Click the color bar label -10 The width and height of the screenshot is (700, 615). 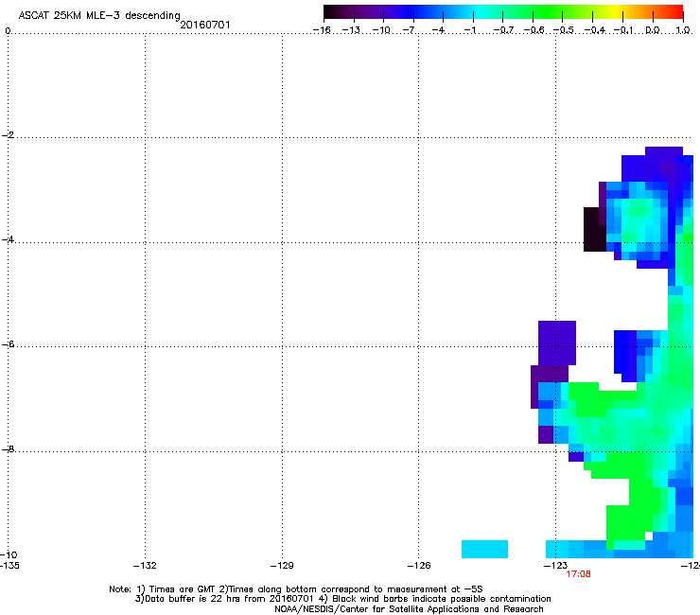(381, 30)
